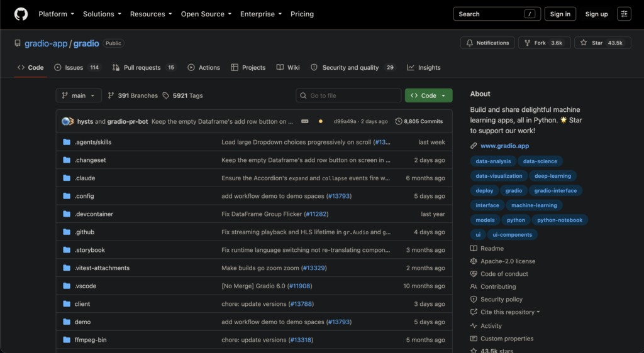Click the branch icon beside 391 Branches

[x=111, y=95]
